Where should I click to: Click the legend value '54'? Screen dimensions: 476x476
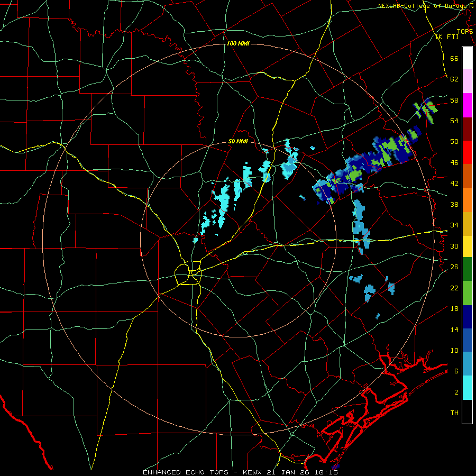[454, 121]
